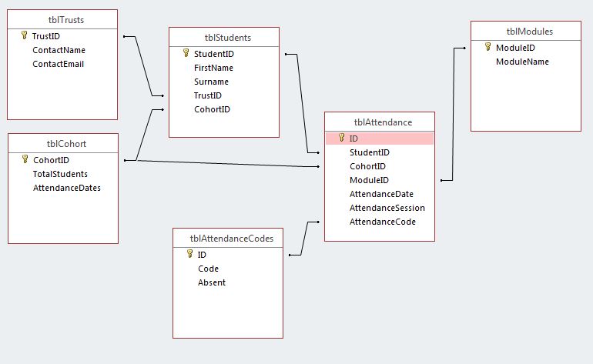Select the Surname field
The width and height of the screenshot is (593, 364).
pos(212,82)
